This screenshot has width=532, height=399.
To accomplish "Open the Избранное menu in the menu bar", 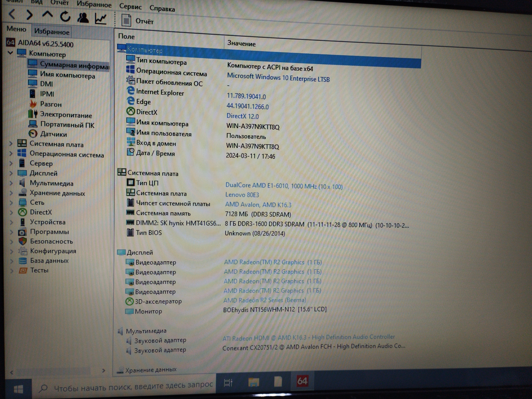I will pyautogui.click(x=94, y=4).
